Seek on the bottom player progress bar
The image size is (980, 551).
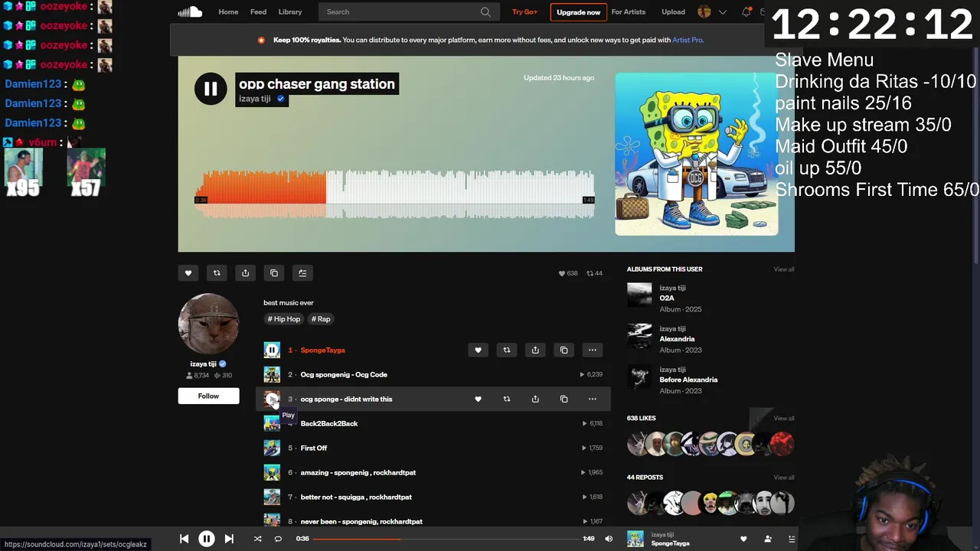[x=446, y=539]
